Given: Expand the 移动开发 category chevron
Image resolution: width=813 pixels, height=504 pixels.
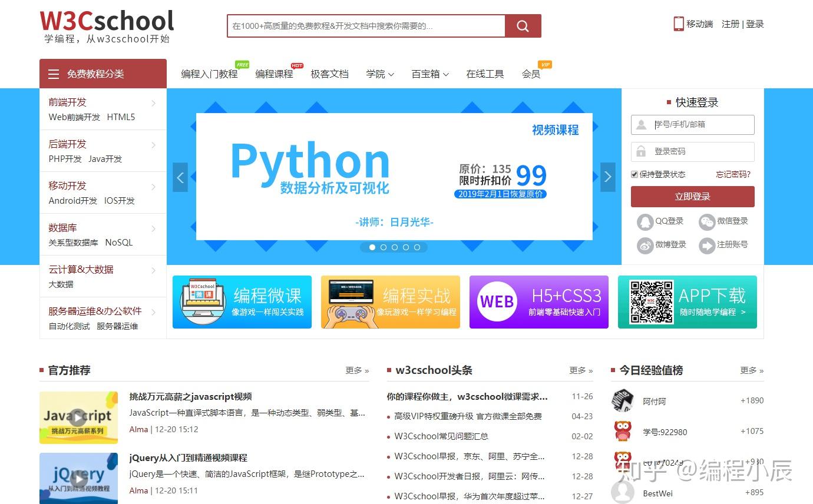Looking at the screenshot, I should pos(154,187).
